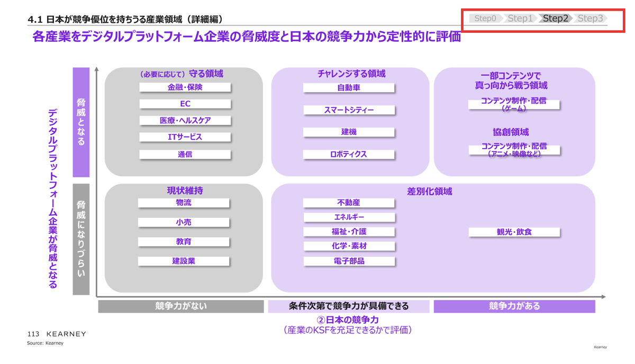Select the Step0 chevron tab
635x364 pixels.
tap(486, 19)
